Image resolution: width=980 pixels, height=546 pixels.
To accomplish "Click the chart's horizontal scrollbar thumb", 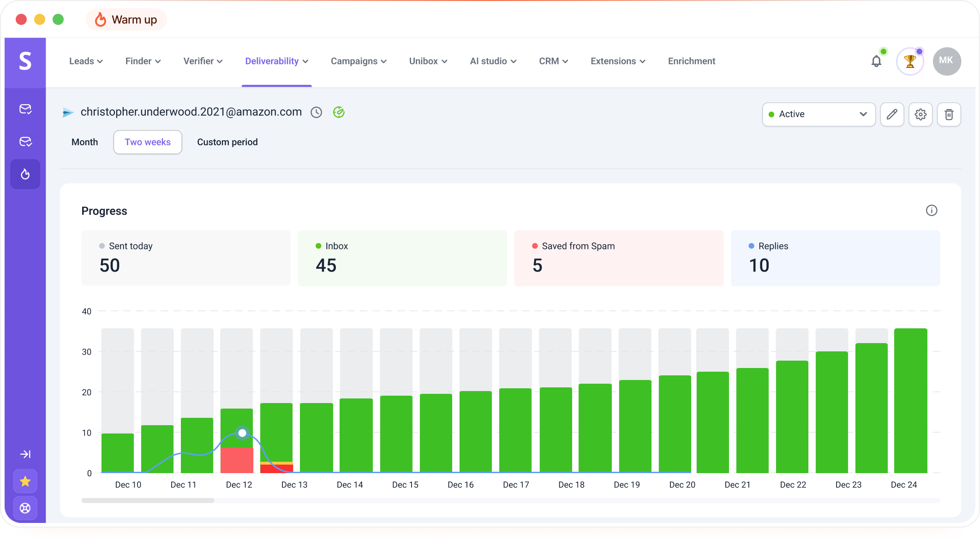I will coord(148,500).
